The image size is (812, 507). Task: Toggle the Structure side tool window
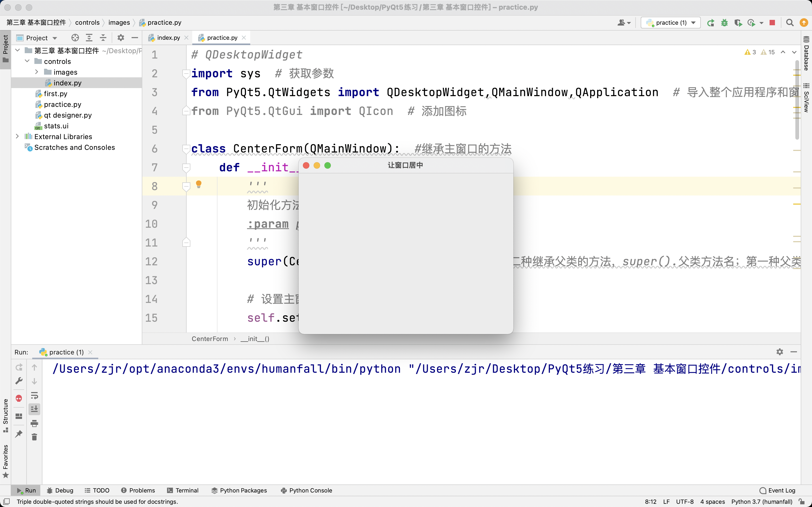coord(5,415)
